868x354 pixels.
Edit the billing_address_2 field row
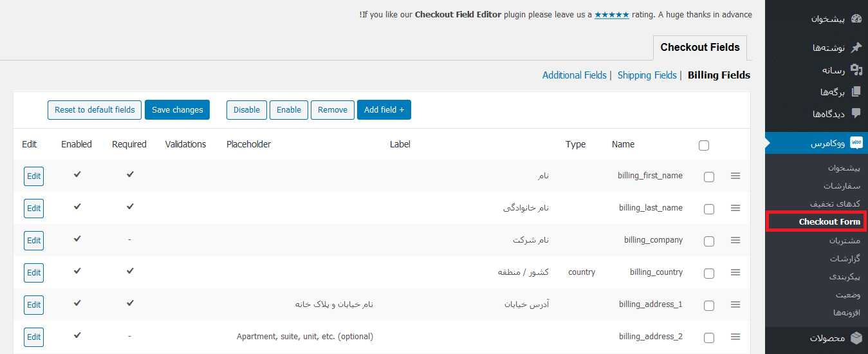tap(34, 337)
